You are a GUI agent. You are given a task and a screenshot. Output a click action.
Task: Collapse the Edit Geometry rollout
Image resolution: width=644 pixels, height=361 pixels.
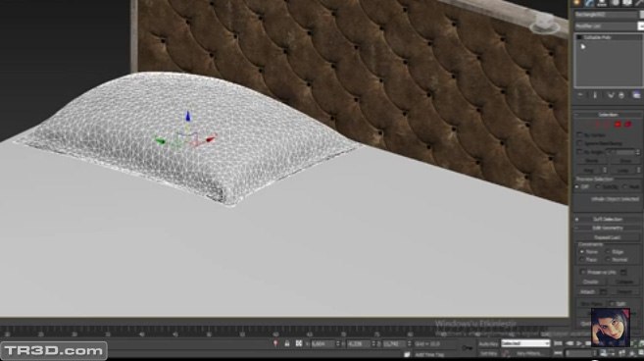coord(608,228)
